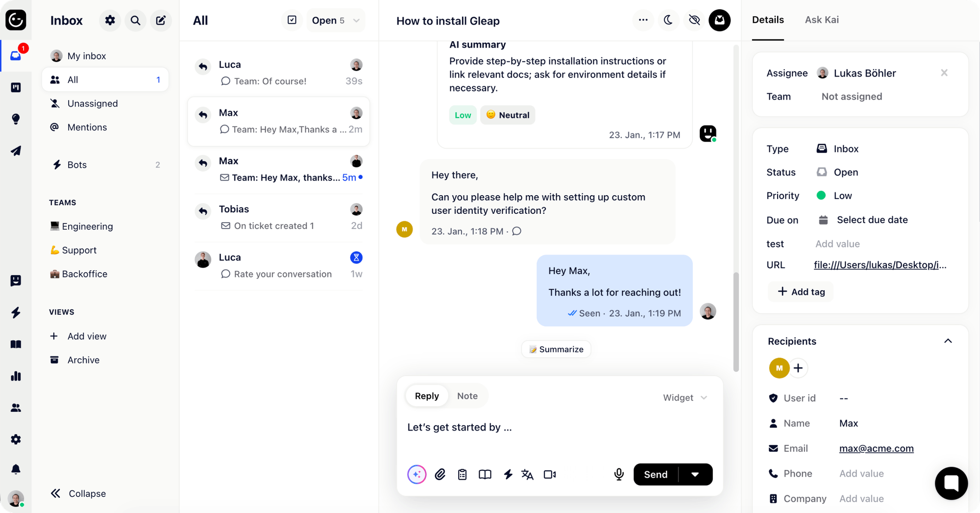Screen dimensions: 980x513
Task: Open the search icon next to Inbox
Action: coord(135,21)
